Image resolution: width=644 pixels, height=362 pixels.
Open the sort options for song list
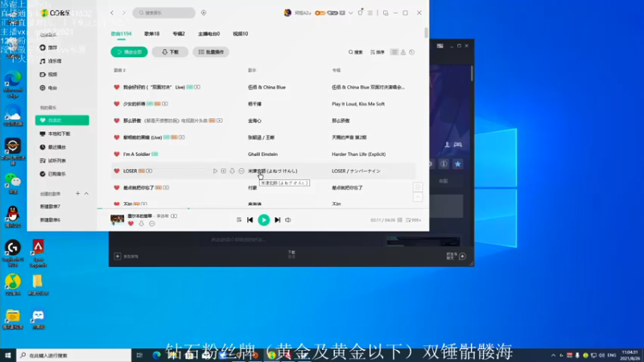pyautogui.click(x=378, y=52)
